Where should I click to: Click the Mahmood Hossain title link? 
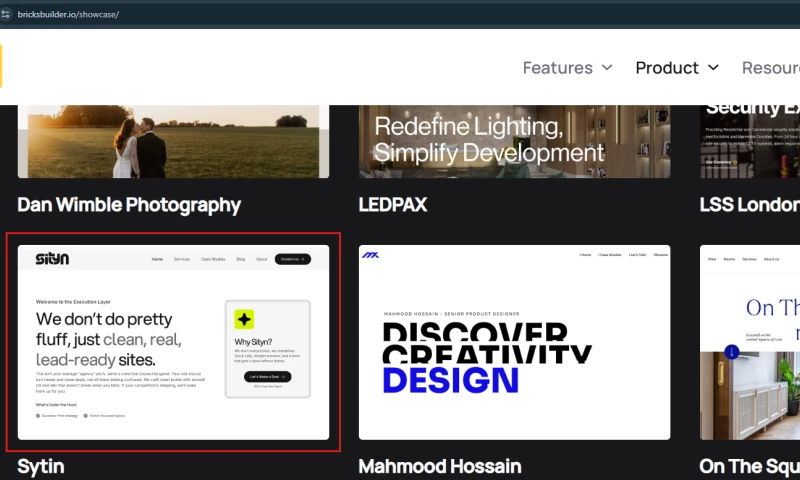point(440,467)
